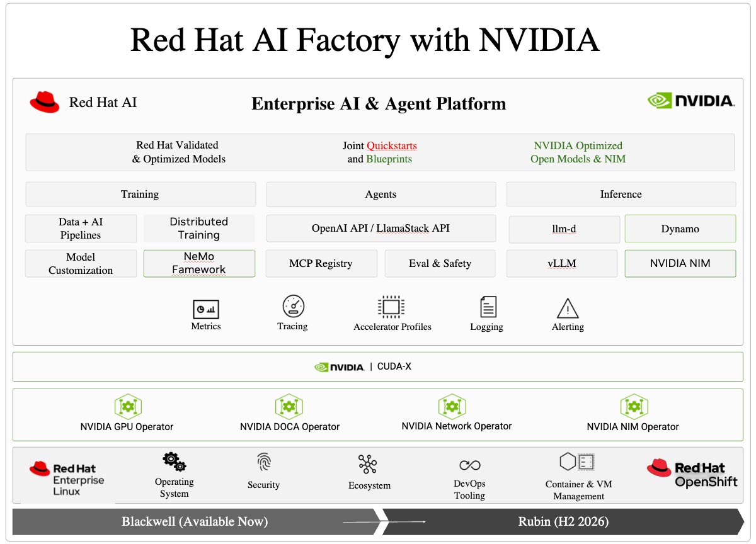Follow the red Quickstarts link text
Image resolution: width=756 pixels, height=544 pixels.
[392, 145]
